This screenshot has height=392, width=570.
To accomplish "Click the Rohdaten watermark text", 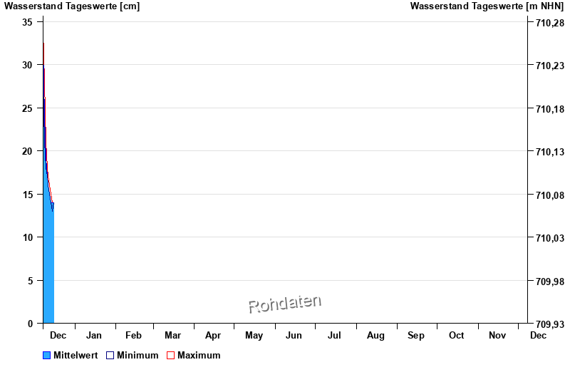I will (x=284, y=304).
